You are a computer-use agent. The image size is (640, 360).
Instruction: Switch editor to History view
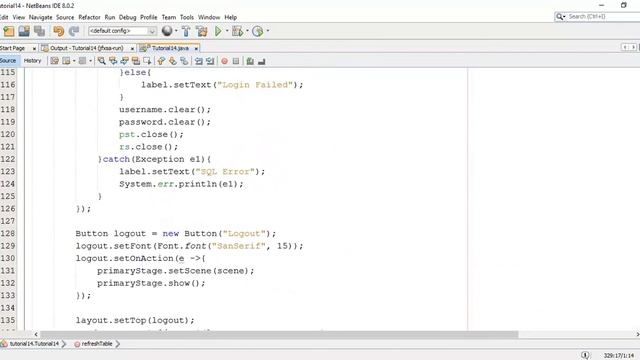(x=33, y=61)
